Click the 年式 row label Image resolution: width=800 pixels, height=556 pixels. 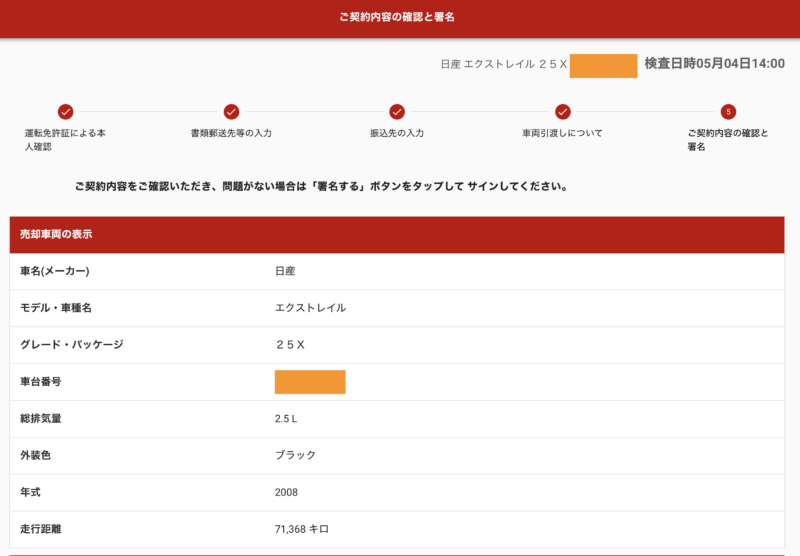pos(30,492)
